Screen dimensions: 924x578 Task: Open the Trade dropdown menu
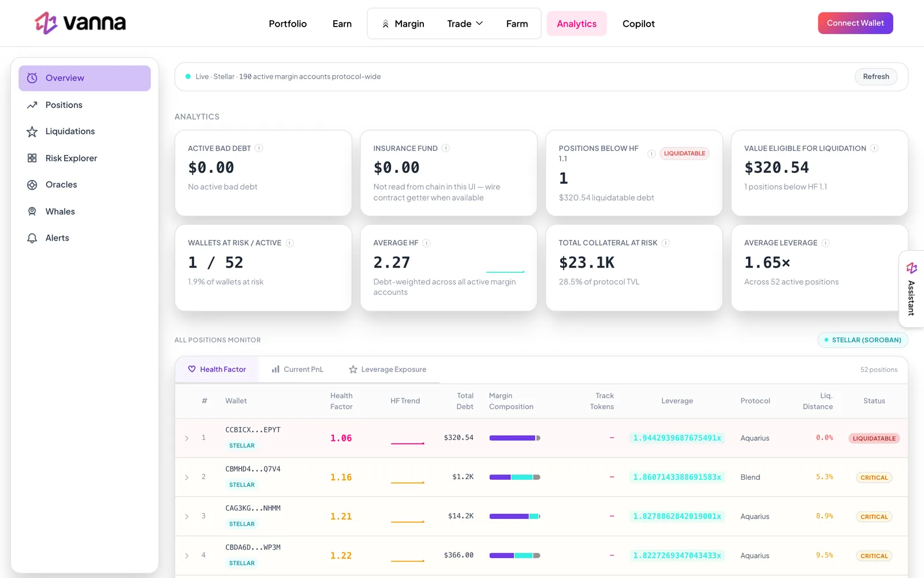(x=465, y=24)
